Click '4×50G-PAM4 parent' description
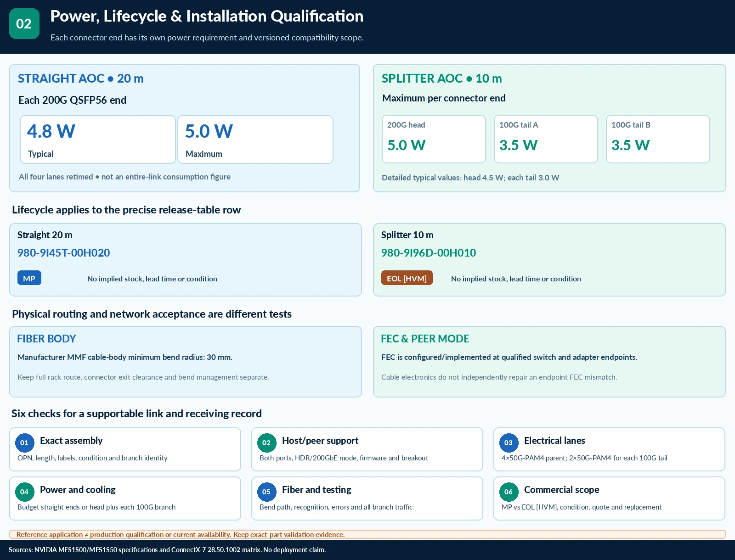Screen dimensions: 735x560 [584, 458]
